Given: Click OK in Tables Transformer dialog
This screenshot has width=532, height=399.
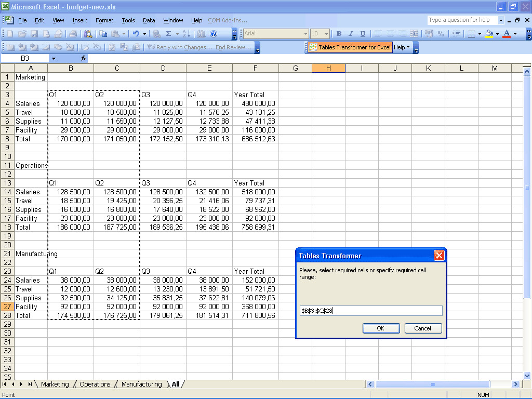Looking at the screenshot, I should point(381,328).
